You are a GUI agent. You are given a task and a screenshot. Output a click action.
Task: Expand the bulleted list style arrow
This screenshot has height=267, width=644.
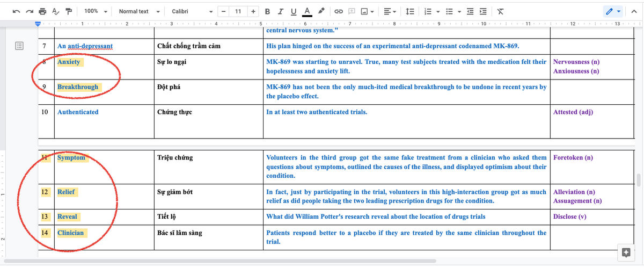coord(460,11)
